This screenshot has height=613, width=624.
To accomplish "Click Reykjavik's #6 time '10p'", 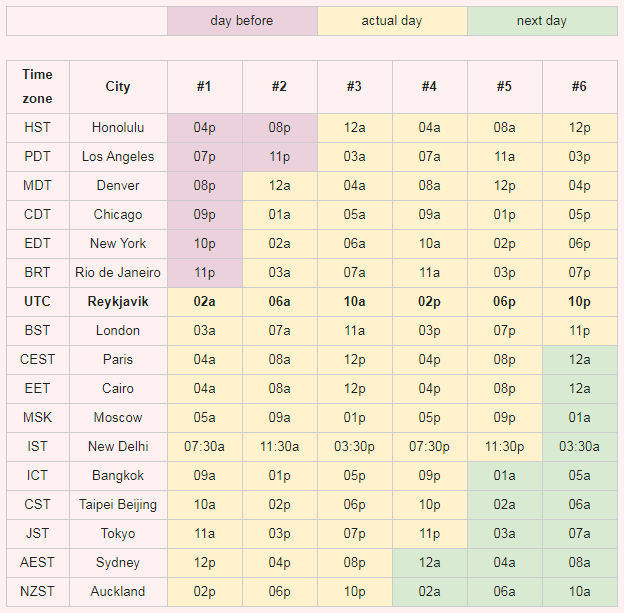I will click(580, 302).
